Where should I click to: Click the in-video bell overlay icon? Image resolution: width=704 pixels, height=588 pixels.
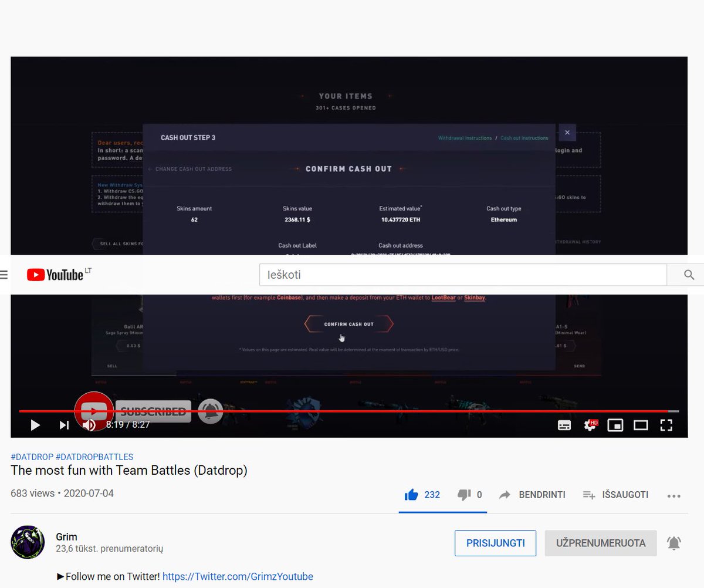(x=211, y=411)
